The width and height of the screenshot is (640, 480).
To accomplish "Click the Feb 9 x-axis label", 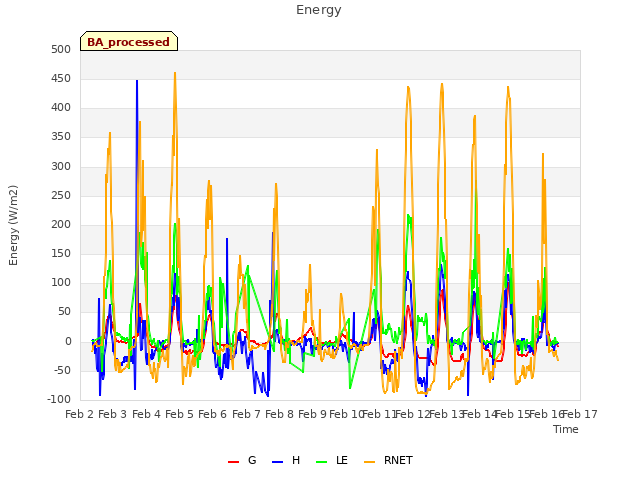I will pyautogui.click(x=312, y=414).
